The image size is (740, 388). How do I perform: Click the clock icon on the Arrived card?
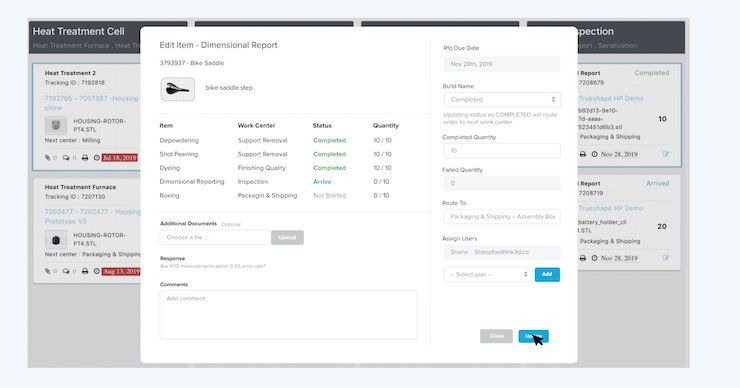[595, 258]
